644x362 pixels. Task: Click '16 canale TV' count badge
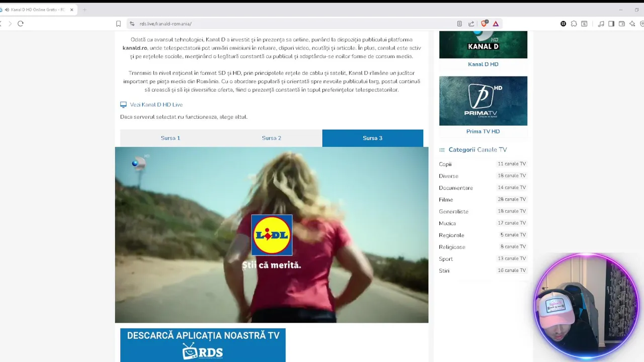point(512,270)
